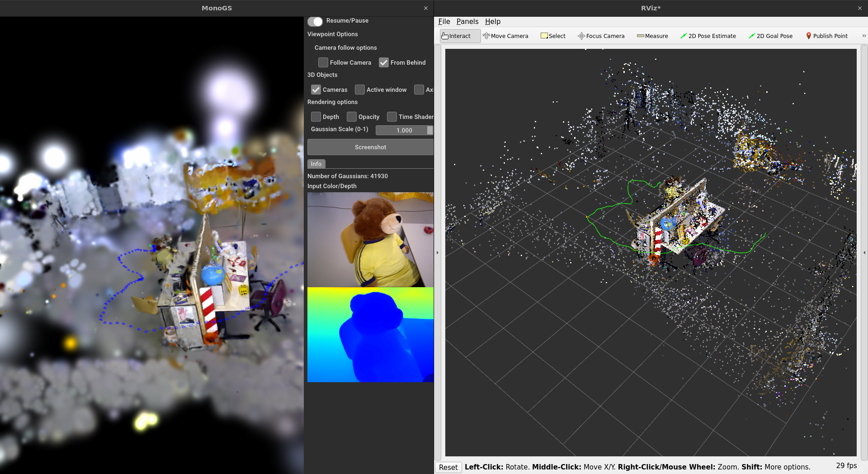The width and height of the screenshot is (868, 474).
Task: Open the Panels menu in RViz
Action: (x=467, y=21)
